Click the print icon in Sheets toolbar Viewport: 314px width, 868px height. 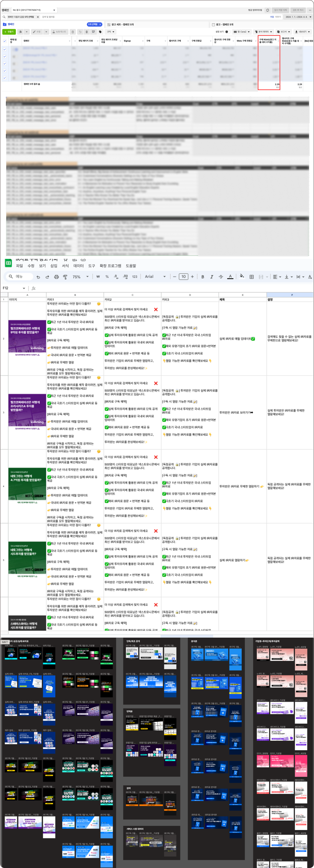coord(56,277)
